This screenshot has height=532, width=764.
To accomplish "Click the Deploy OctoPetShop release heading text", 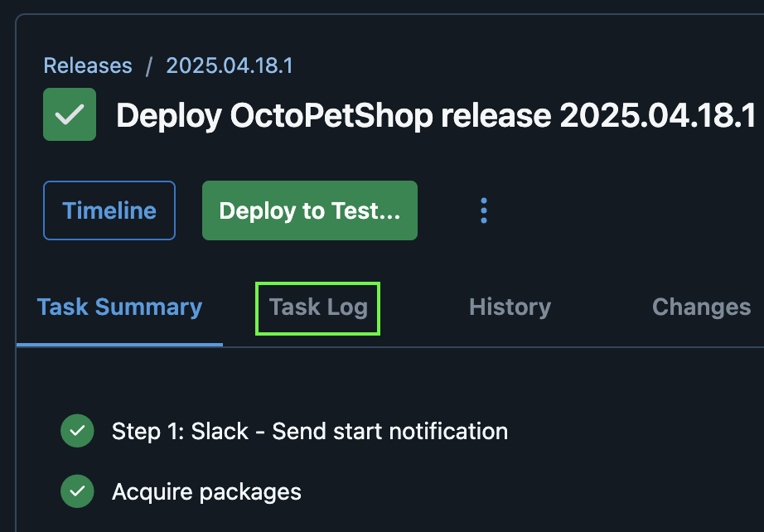I will click(x=436, y=116).
